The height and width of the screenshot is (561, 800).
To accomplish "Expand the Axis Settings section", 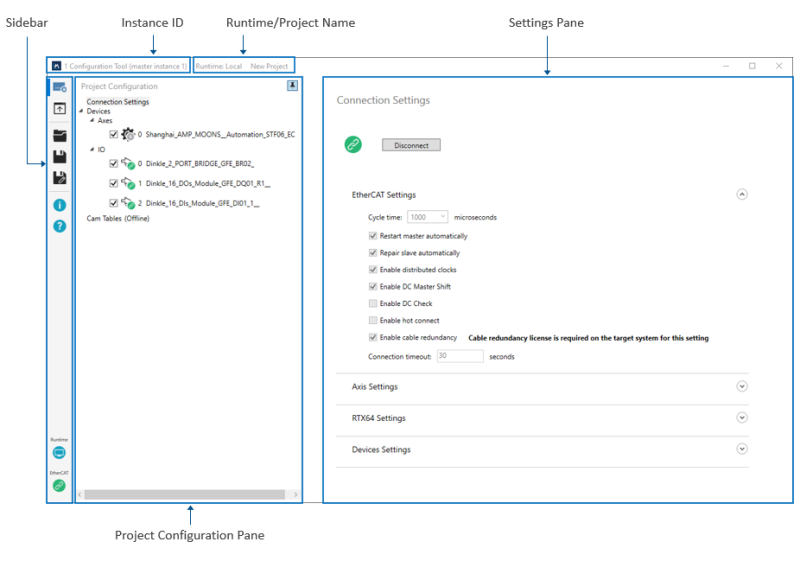I will pyautogui.click(x=741, y=386).
